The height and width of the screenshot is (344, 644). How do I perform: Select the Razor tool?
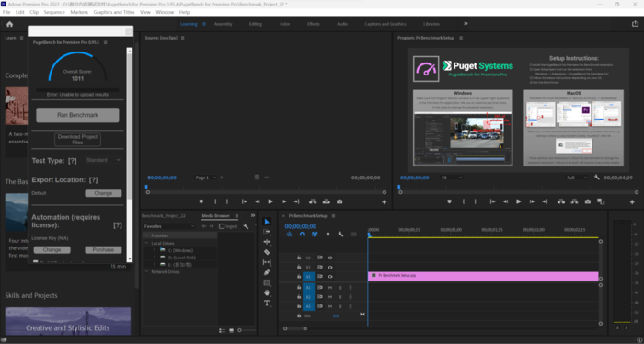point(267,252)
